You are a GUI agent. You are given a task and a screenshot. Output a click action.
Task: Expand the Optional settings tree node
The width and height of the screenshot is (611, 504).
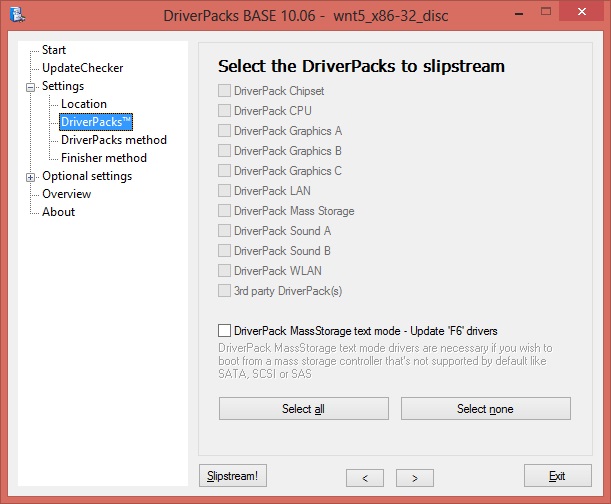point(30,177)
